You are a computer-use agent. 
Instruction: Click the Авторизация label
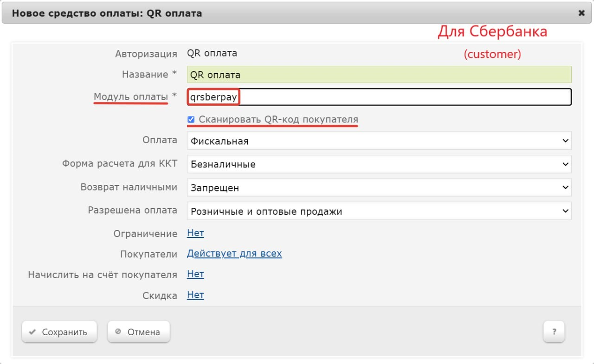coord(146,54)
